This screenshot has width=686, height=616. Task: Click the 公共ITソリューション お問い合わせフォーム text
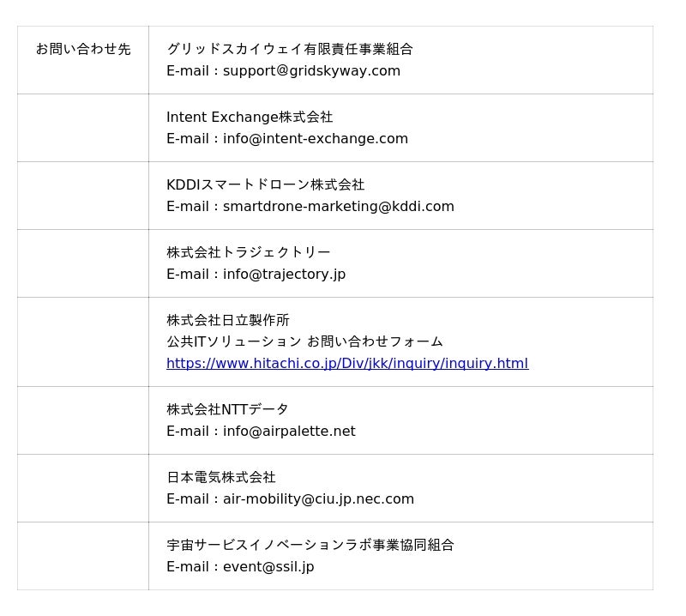pos(304,341)
